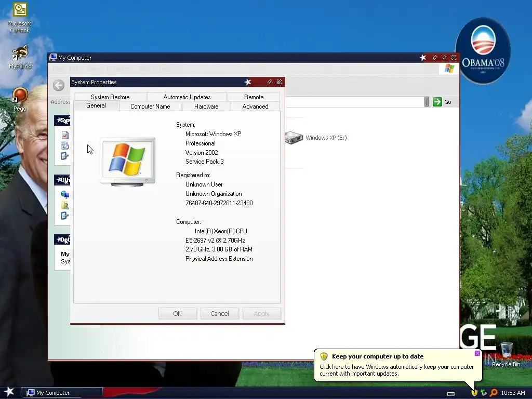532x399 pixels.
Task: Open the Automatic Updates tab
Action: coord(187,97)
